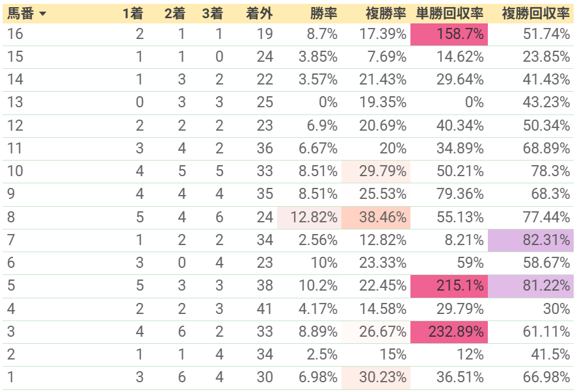
Task: Select the 2着 column header
Action: click(x=174, y=14)
